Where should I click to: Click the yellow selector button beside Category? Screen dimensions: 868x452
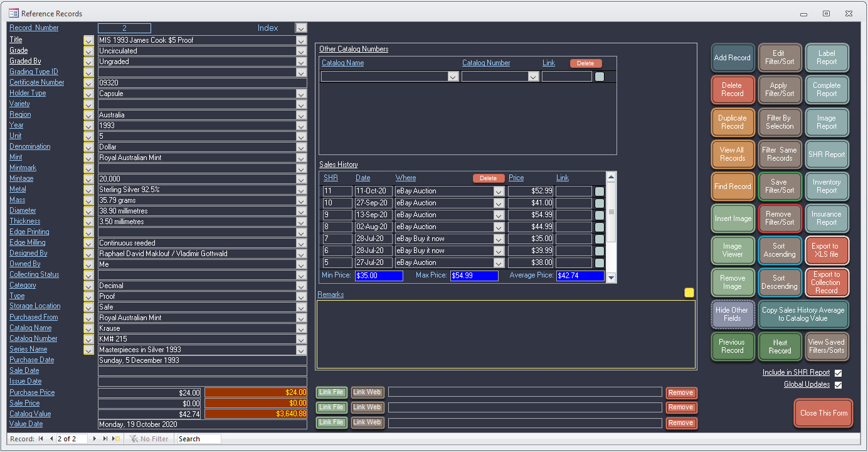click(x=88, y=286)
